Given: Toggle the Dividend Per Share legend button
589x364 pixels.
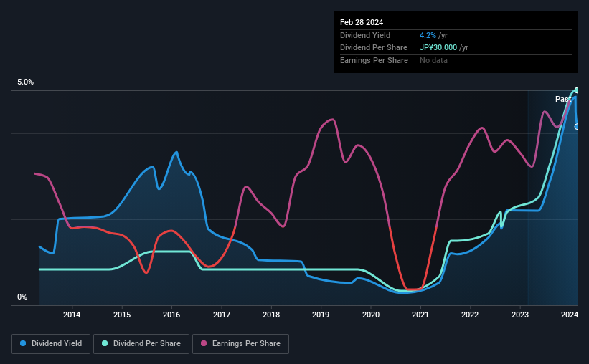Looking at the screenshot, I should click(141, 344).
